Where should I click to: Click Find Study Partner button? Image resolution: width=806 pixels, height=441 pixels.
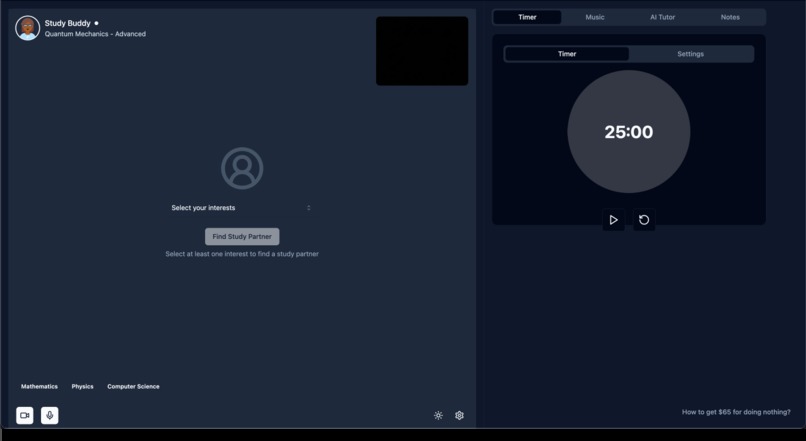[x=242, y=236]
